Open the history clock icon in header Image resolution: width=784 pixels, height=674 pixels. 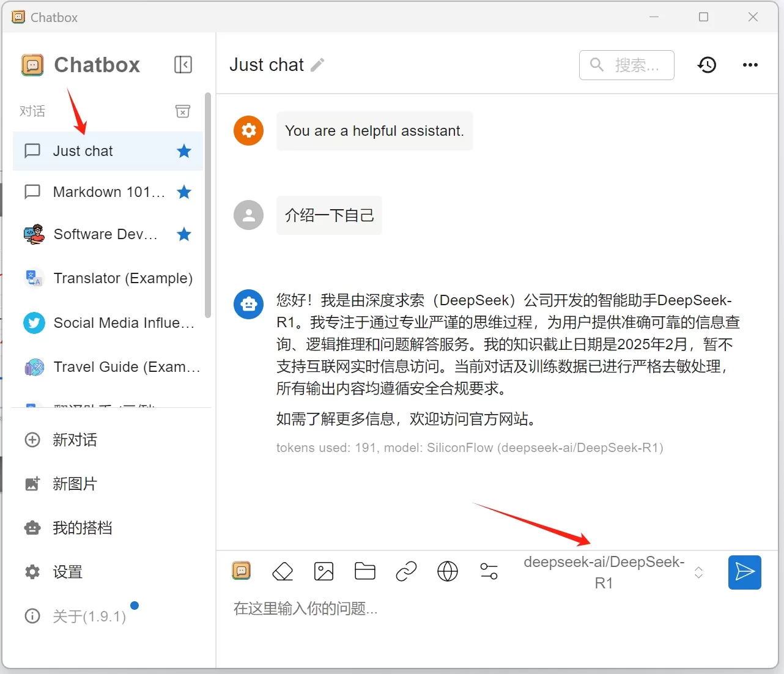point(707,65)
